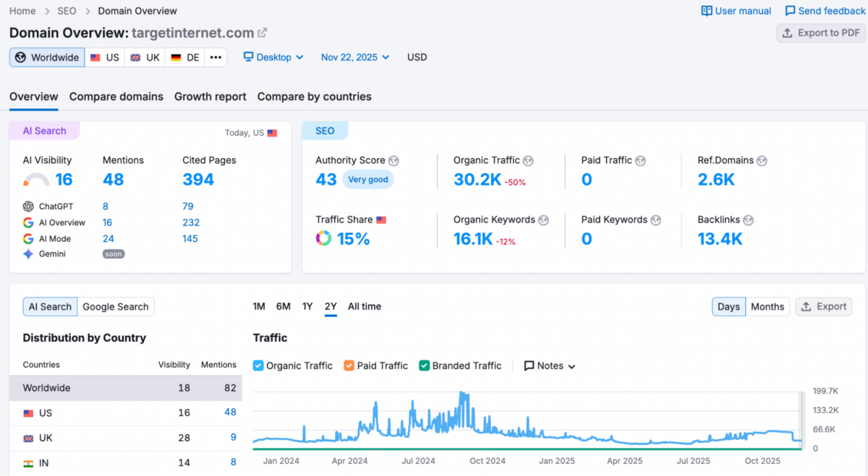This screenshot has height=476, width=868.
Task: Open the Desktop device dropdown
Action: (273, 57)
